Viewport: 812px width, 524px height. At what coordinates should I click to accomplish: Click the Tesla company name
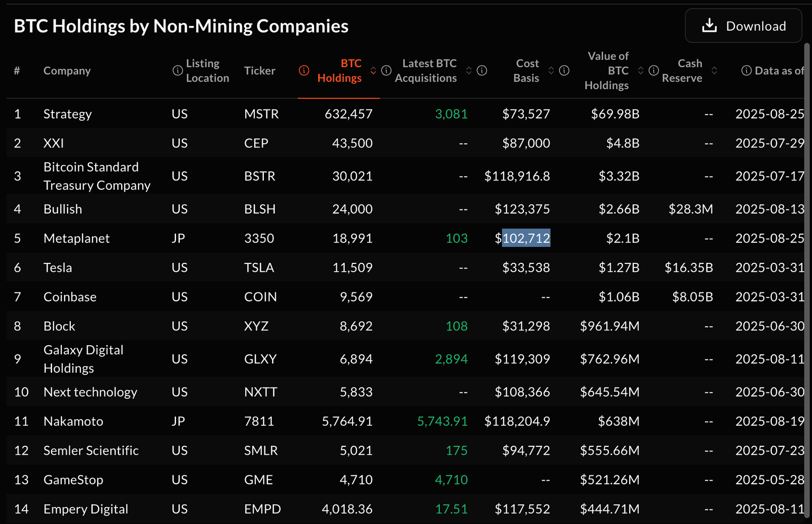pyautogui.click(x=58, y=268)
